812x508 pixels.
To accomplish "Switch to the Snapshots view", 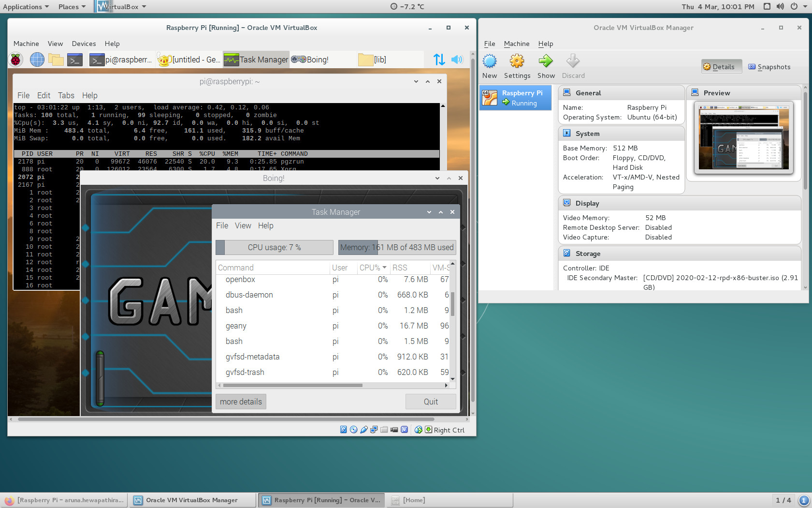I will (769, 67).
